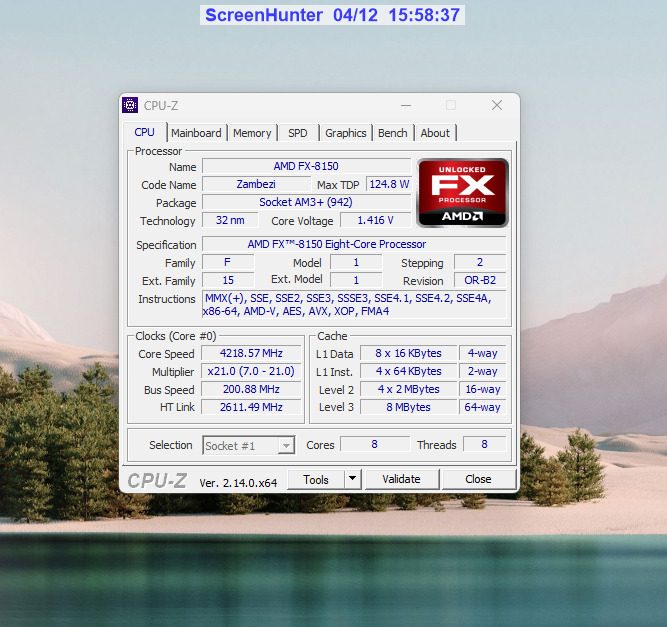Click the 124.8 W Max TDP value

[389, 184]
